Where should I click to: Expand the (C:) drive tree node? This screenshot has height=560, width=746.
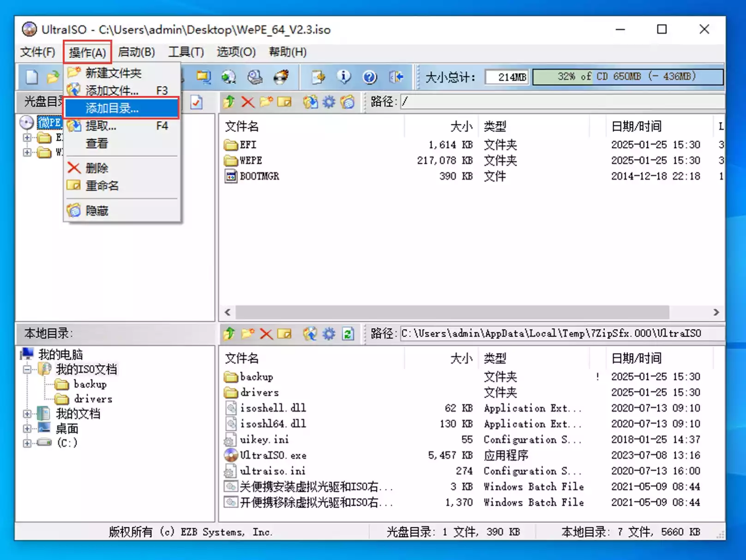(x=27, y=443)
